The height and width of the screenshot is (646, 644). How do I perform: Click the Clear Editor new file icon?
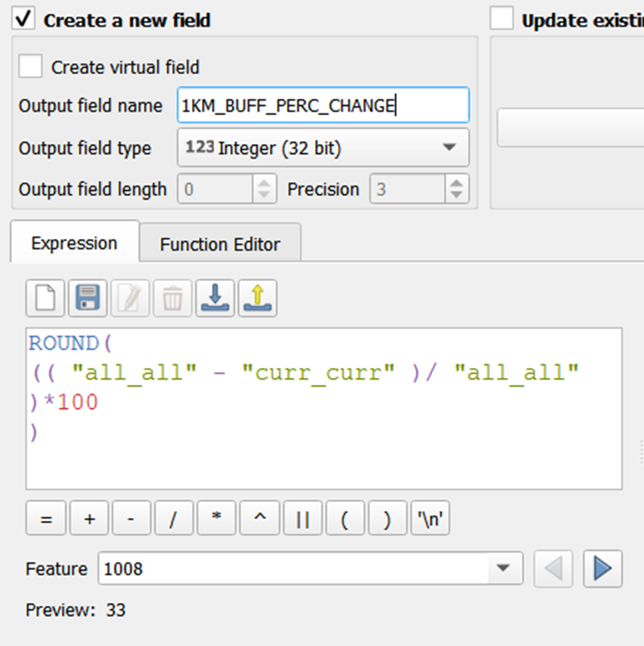(x=45, y=298)
